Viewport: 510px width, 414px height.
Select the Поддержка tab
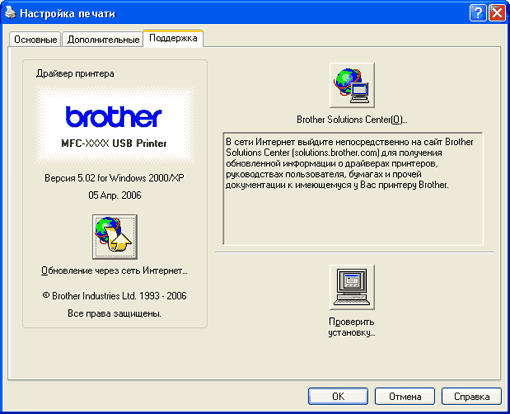point(173,38)
